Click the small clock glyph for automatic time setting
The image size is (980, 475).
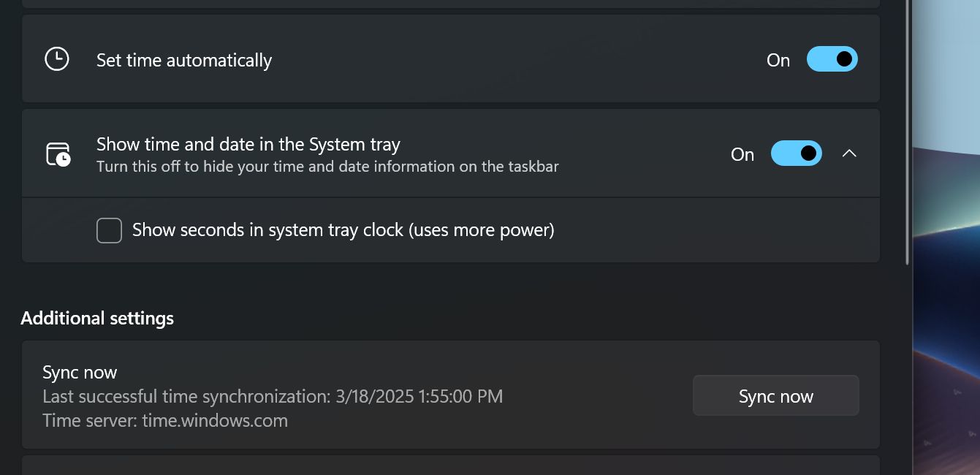point(56,59)
